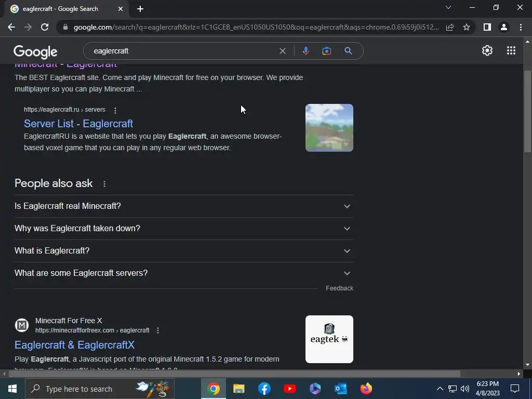Viewport: 532px width, 399px height.
Task: Open the volume control in system tray
Action: [x=465, y=389]
